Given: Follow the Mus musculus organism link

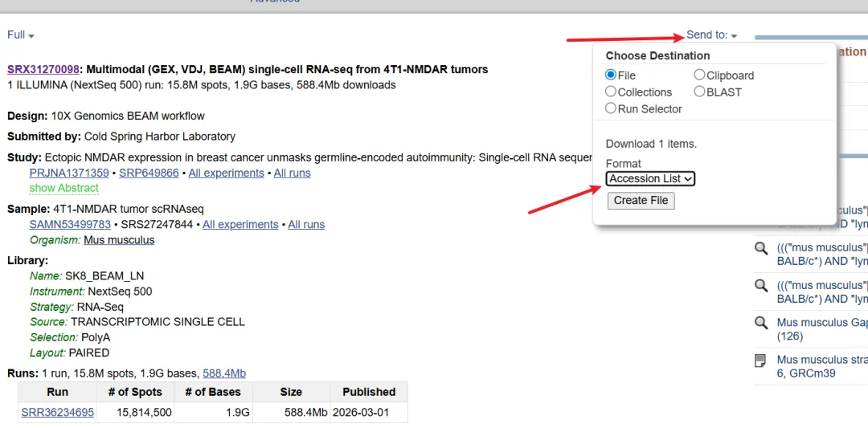Looking at the screenshot, I should pyautogui.click(x=119, y=240).
